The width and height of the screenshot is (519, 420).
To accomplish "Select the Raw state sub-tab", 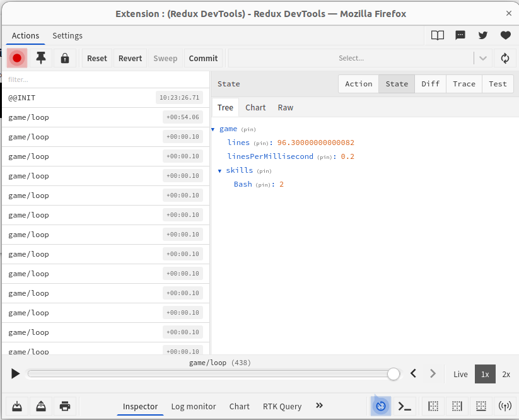I will (x=285, y=108).
